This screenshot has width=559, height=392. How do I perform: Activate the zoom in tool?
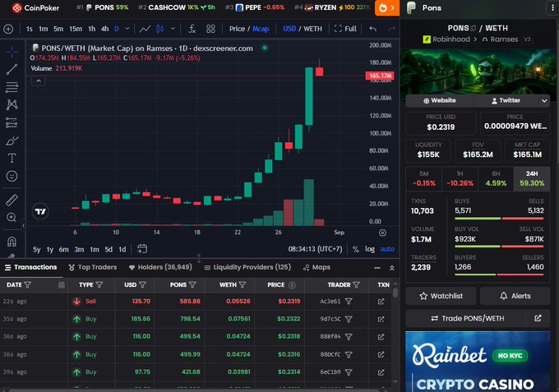[x=12, y=218]
